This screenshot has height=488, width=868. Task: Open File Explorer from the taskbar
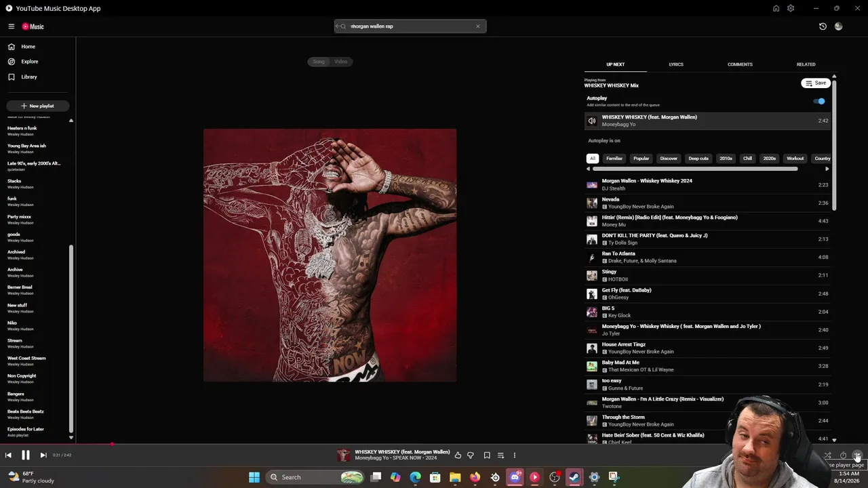[x=455, y=477]
